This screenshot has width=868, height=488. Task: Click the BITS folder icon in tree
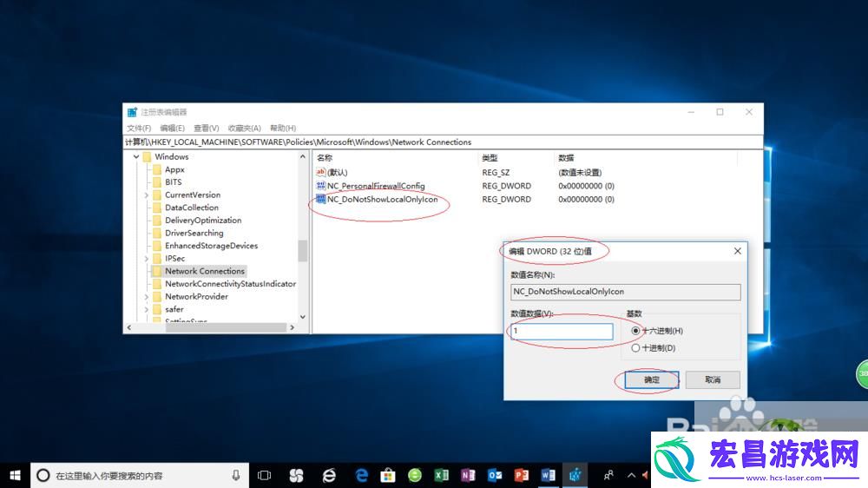pyautogui.click(x=157, y=182)
